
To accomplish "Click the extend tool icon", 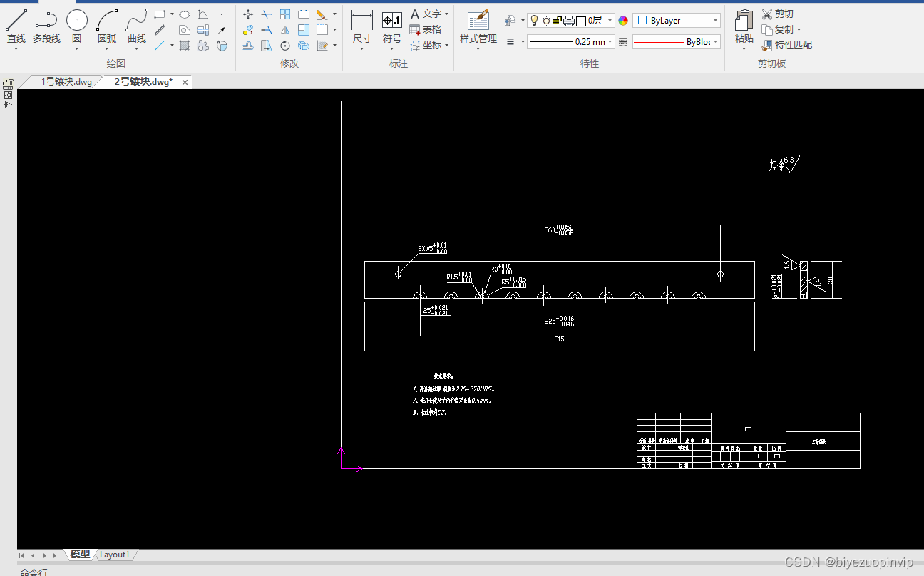I will tap(267, 30).
